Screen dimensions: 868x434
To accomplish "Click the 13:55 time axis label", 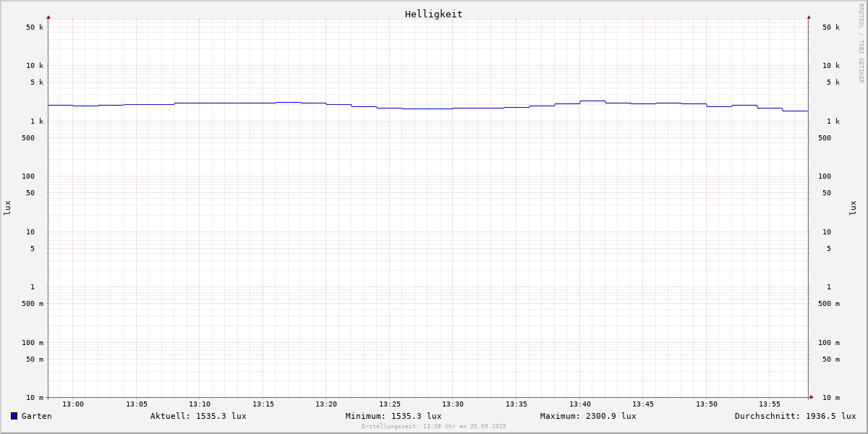I will point(770,404).
